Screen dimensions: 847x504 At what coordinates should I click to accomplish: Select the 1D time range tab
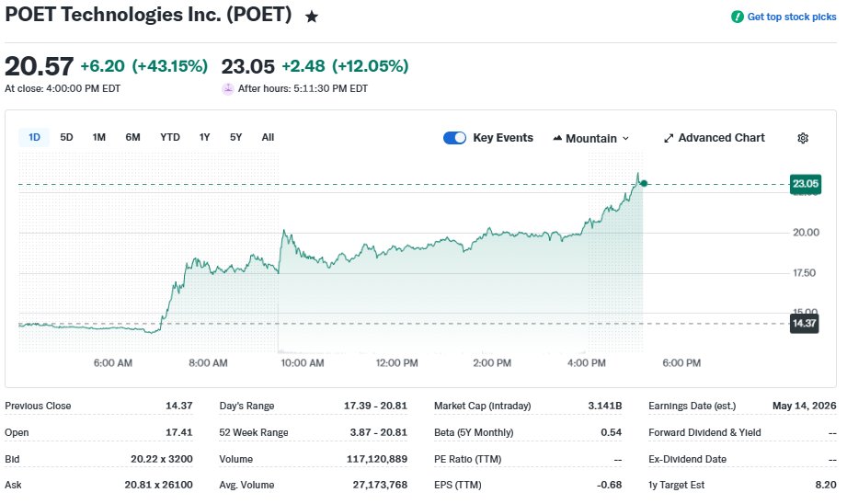(34, 137)
